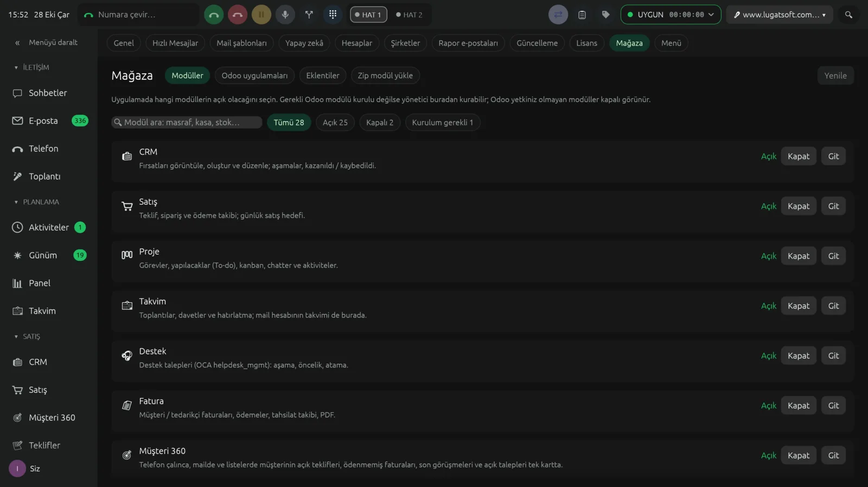Open the search magnifier in top bar

point(848,15)
